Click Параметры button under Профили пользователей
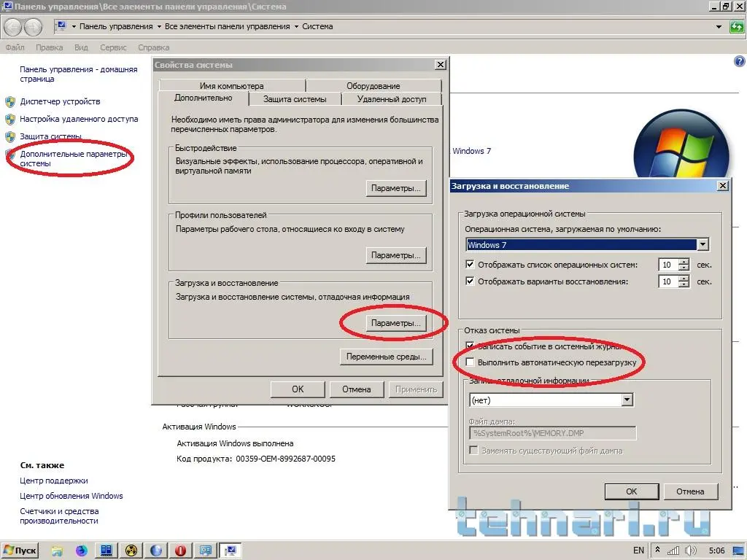The width and height of the screenshot is (747, 560). 396,255
